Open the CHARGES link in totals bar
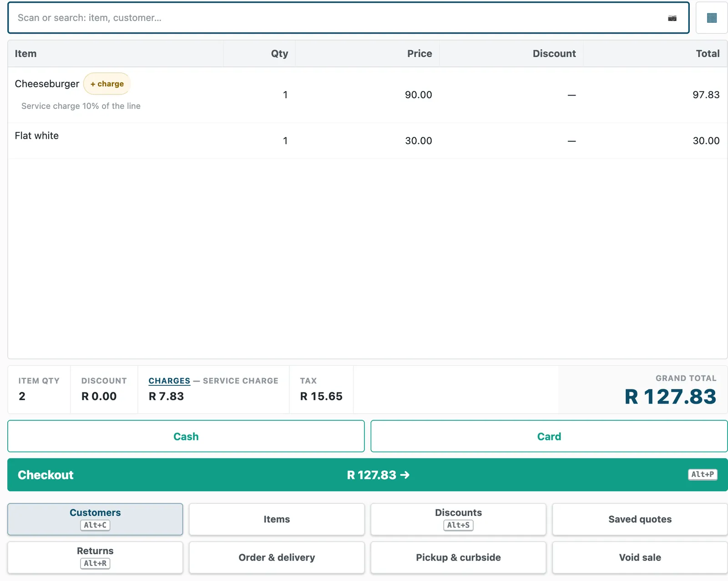728x581 pixels. [x=169, y=381]
